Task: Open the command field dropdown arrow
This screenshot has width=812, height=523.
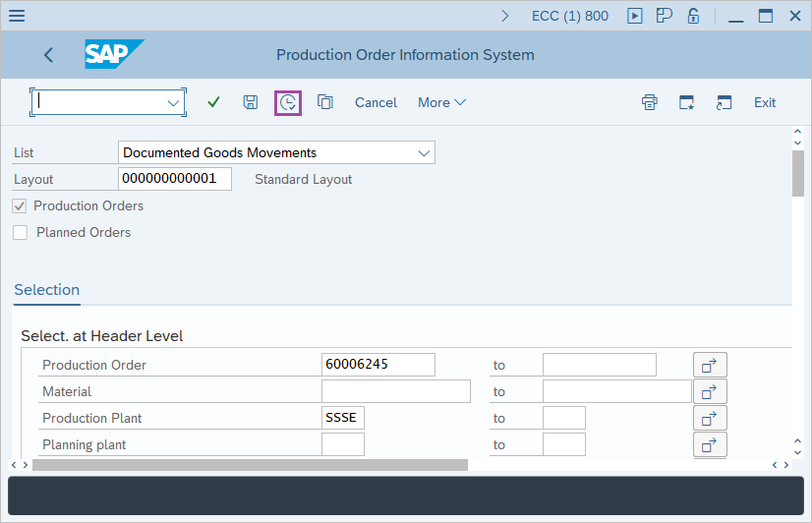Action: (x=173, y=103)
